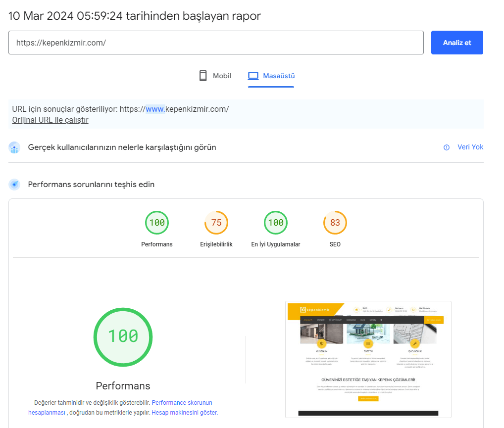Open the Hesap makinesini göster link
This screenshot has height=428, width=504.
[184, 412]
